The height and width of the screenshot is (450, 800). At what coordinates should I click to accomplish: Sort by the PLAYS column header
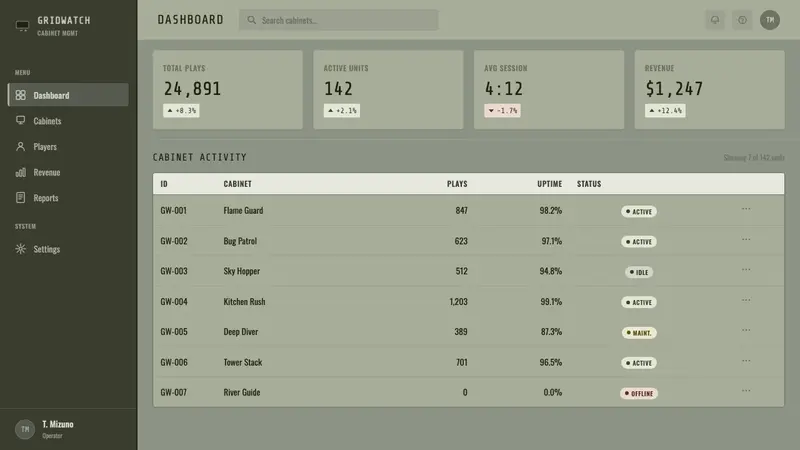coord(457,184)
